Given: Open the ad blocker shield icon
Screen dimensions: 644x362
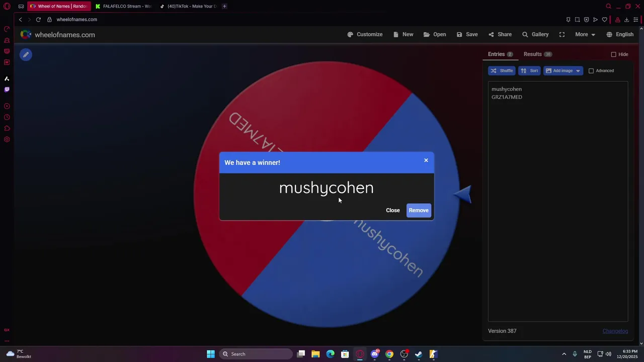Looking at the screenshot, I should pos(587,20).
